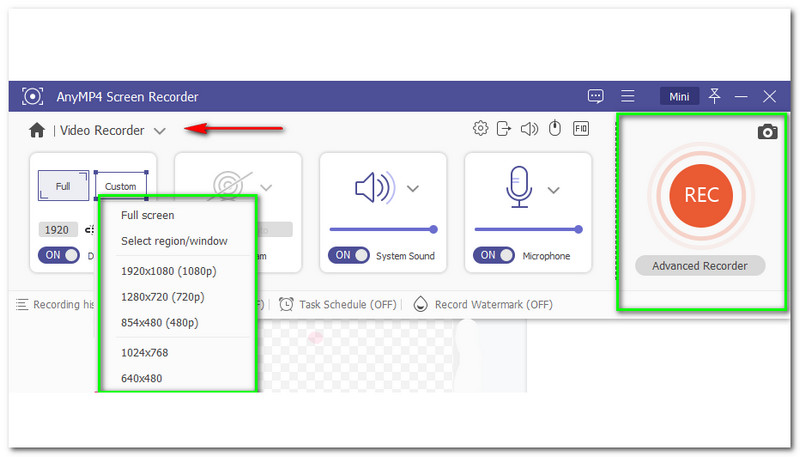Open Record Watermark (OFF) settings
Viewport: 800px width, 457px height.
(x=493, y=304)
